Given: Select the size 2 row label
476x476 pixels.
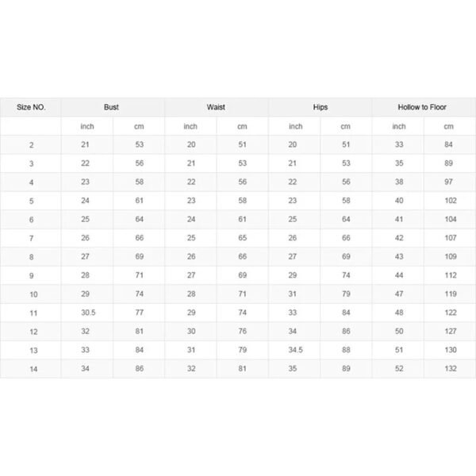Looking at the screenshot, I should coord(31,145).
